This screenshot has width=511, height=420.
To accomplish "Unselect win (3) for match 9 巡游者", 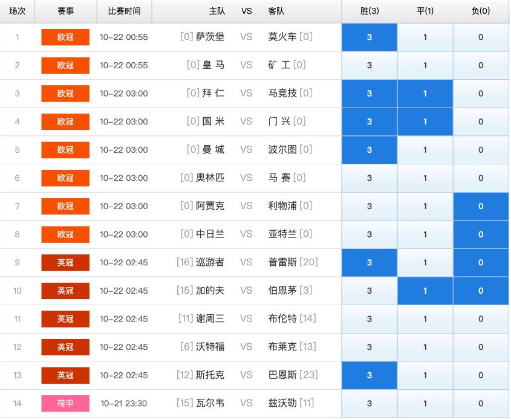I will [369, 262].
